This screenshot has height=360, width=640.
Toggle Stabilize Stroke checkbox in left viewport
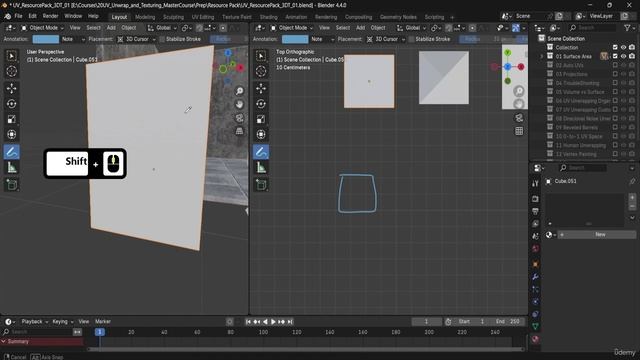coord(162,39)
